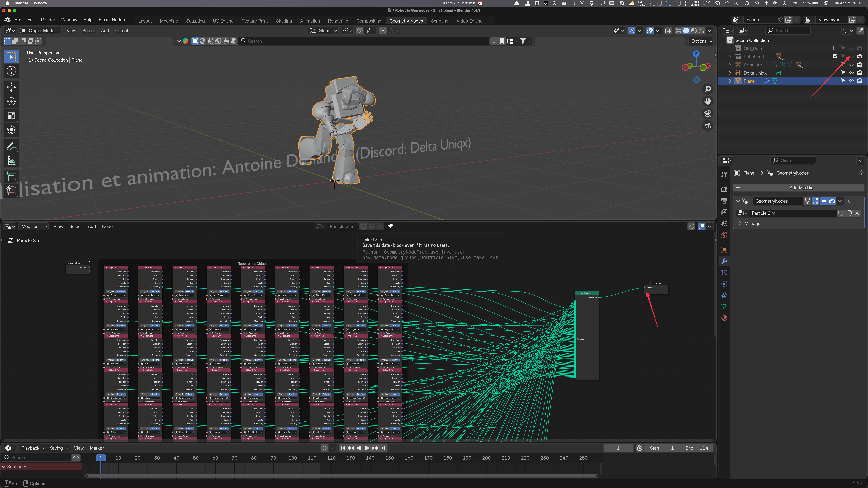
Task: Click the viewport zoom magnifier icon
Action: (708, 89)
